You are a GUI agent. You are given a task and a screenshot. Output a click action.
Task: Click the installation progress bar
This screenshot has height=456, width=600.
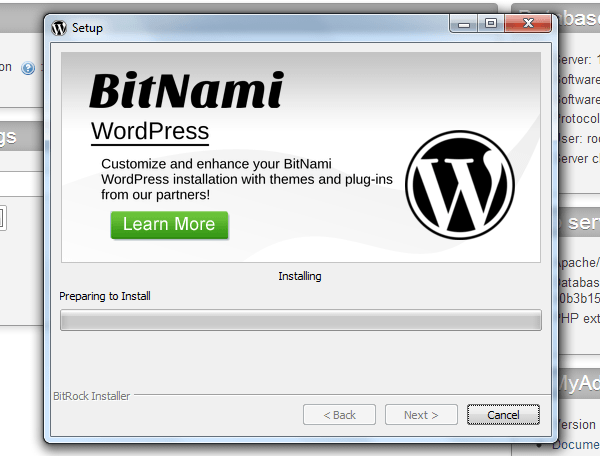301,320
